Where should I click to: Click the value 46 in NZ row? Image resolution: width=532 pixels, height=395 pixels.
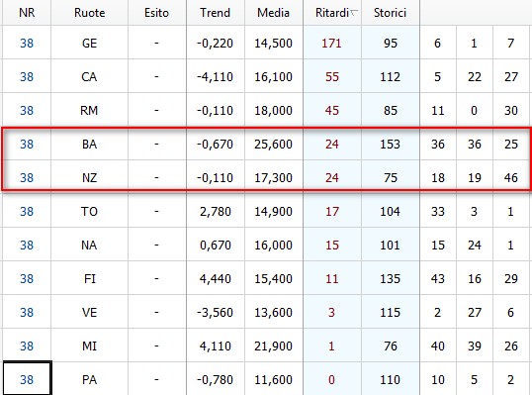pyautogui.click(x=511, y=177)
